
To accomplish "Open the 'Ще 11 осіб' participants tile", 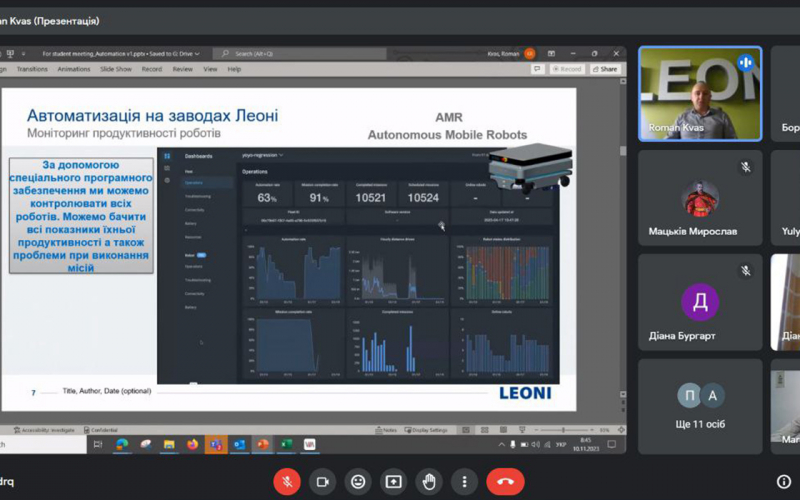I will pyautogui.click(x=700, y=407).
